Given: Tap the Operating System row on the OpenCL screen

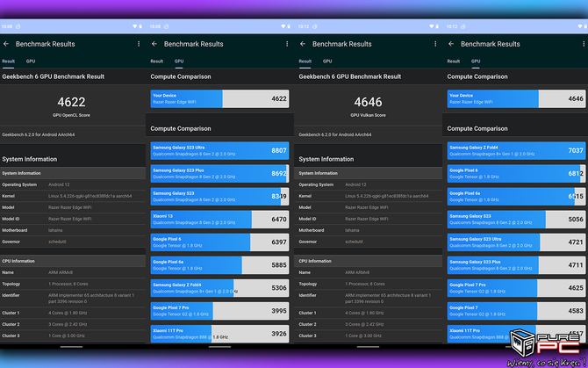Looking at the screenshot, I should point(73,184).
